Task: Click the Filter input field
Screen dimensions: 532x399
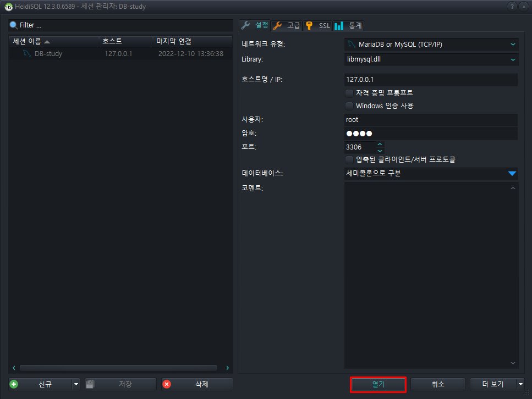Action: point(121,25)
